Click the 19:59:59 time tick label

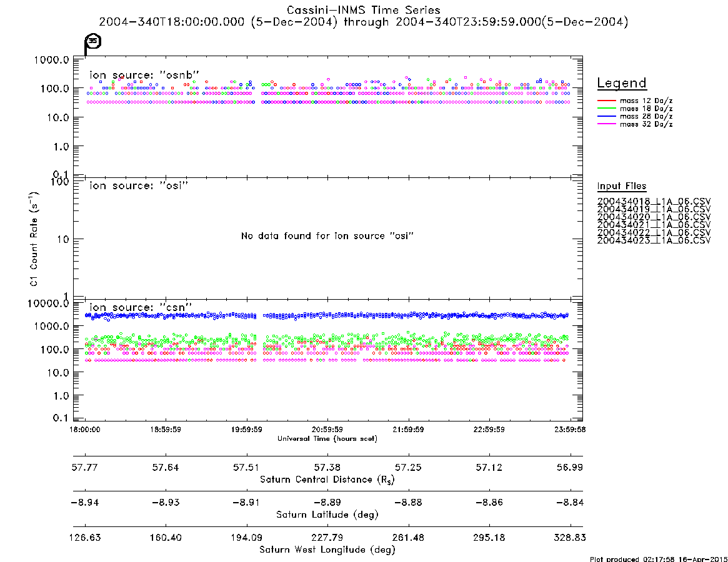pyautogui.click(x=247, y=430)
